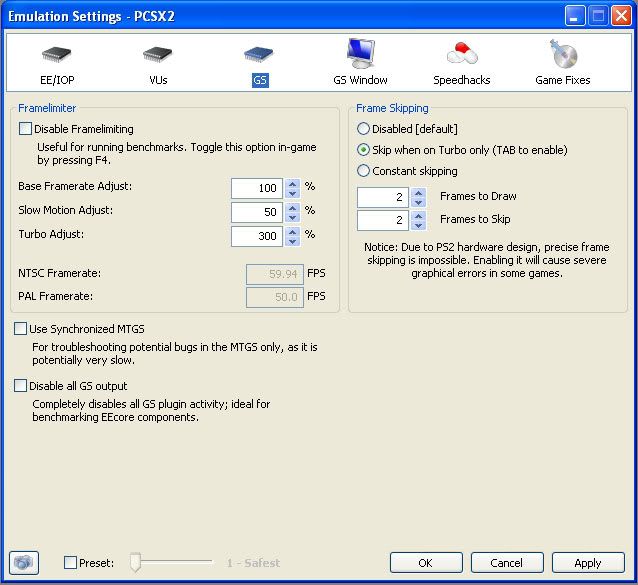Increase Base Framerate Adjust with up arrow
The width and height of the screenshot is (638, 585).
click(292, 183)
